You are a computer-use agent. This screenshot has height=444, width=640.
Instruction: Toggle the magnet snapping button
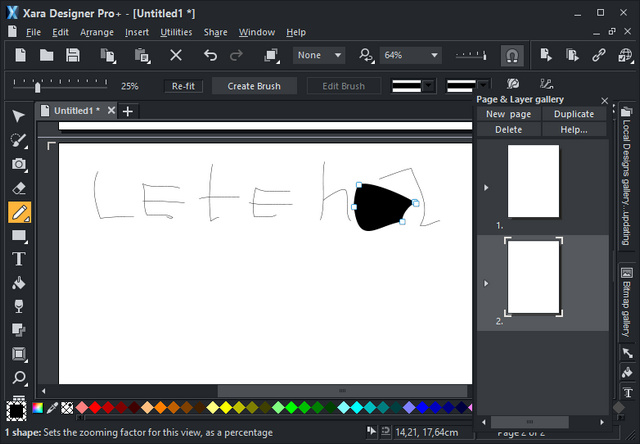[511, 55]
